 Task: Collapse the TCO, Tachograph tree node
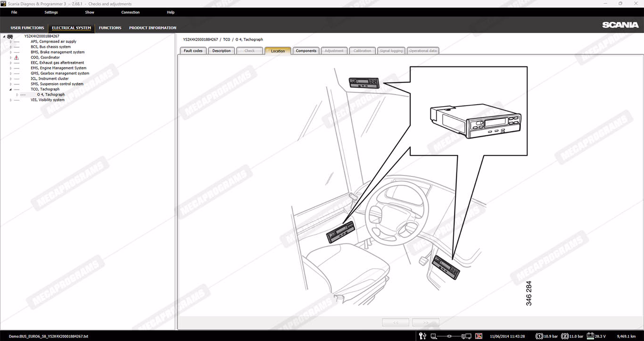click(x=11, y=89)
